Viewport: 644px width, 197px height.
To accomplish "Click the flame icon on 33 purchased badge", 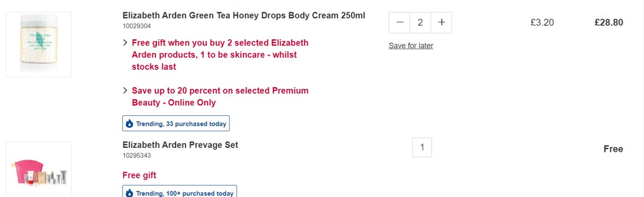I will (x=130, y=124).
